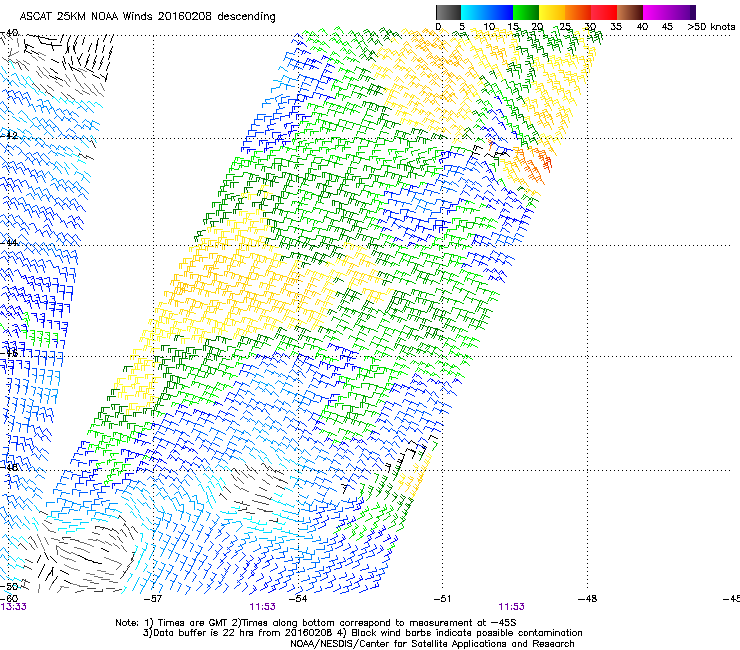Click the -54 longitude axis label

(298, 599)
